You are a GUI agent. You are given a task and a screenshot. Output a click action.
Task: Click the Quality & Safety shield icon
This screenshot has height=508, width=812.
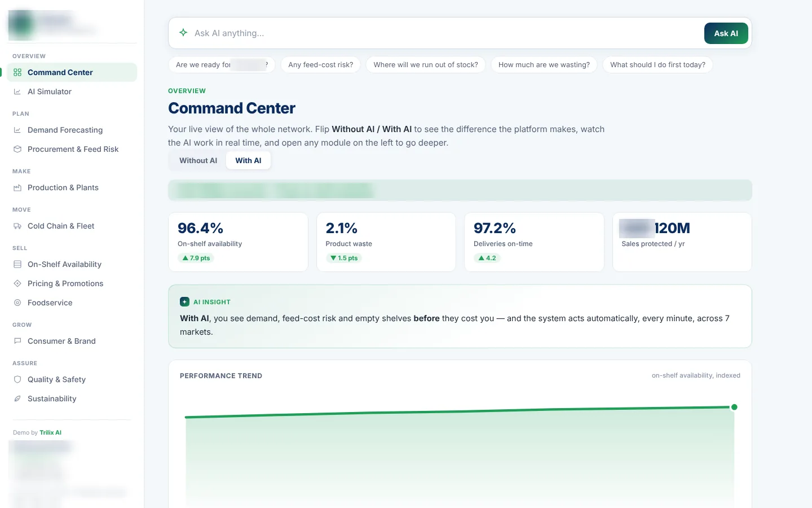tap(17, 379)
